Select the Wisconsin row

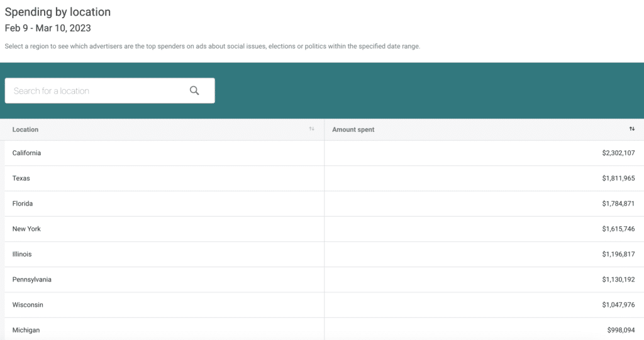tap(28, 305)
